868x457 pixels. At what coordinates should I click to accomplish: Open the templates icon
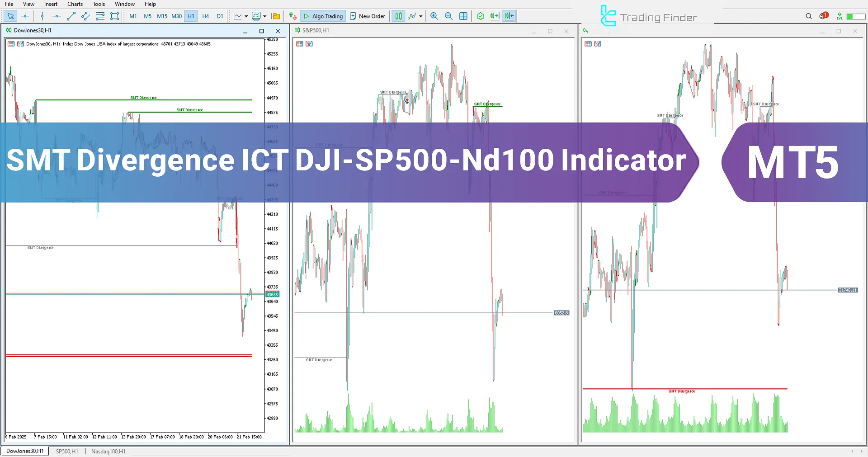coord(256,16)
